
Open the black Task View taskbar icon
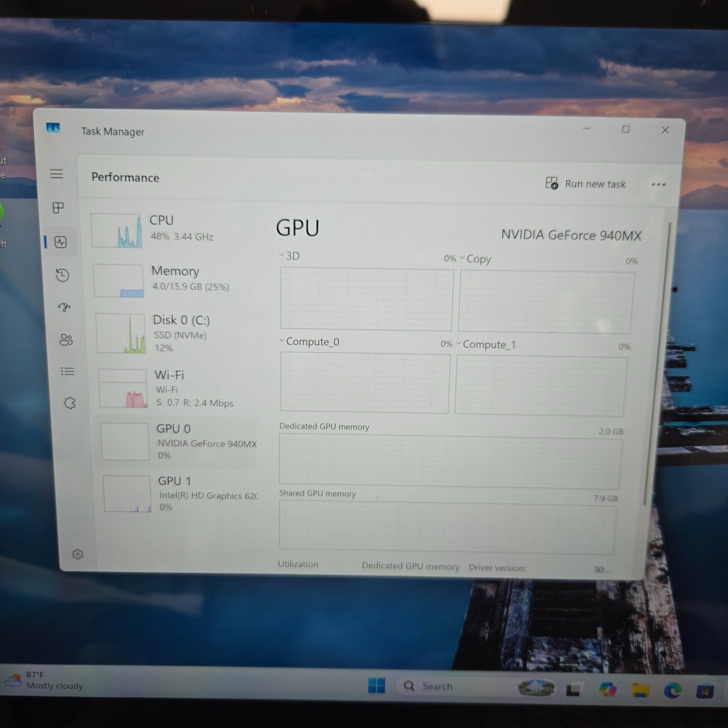pos(573,689)
